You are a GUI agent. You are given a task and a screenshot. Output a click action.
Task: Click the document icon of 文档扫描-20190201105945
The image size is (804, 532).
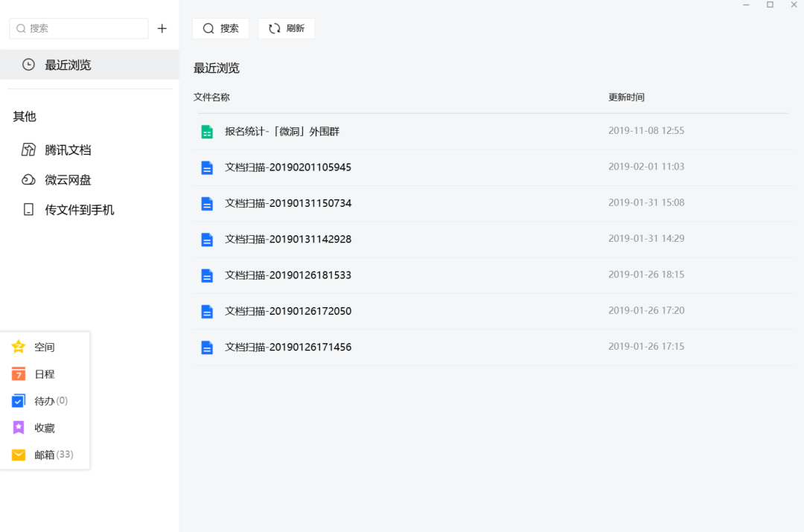(207, 167)
